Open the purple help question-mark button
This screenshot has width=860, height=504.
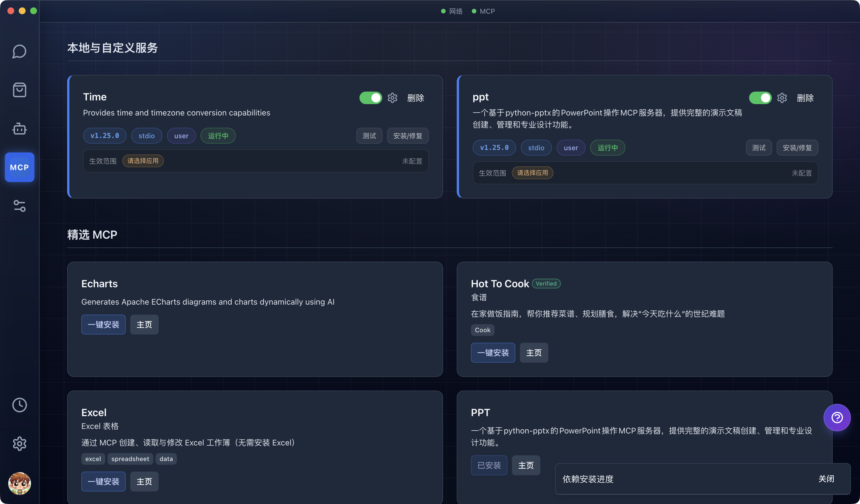[837, 417]
